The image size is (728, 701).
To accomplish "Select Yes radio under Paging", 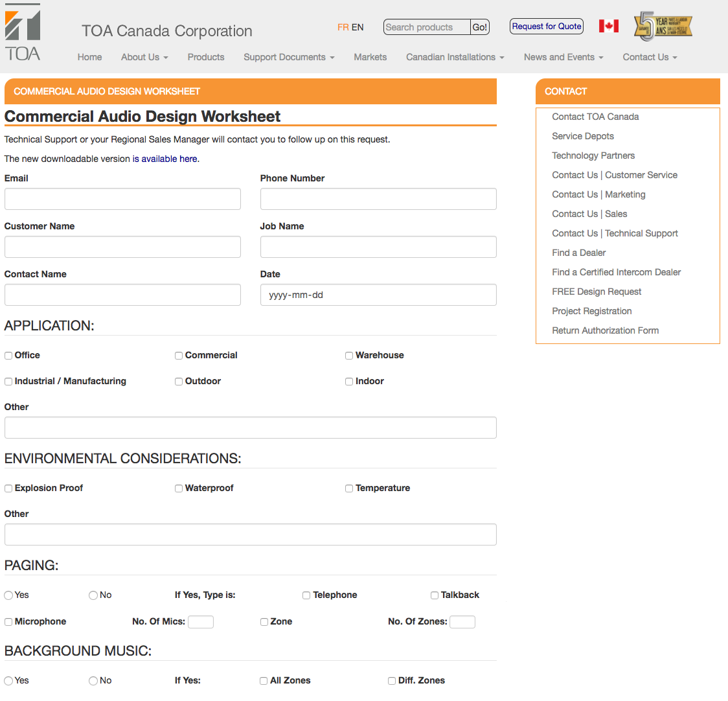I will tap(8, 595).
